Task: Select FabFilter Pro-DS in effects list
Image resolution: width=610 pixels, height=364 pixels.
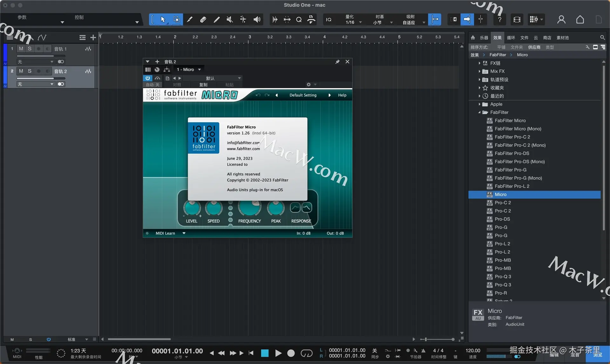Action: pos(512,153)
